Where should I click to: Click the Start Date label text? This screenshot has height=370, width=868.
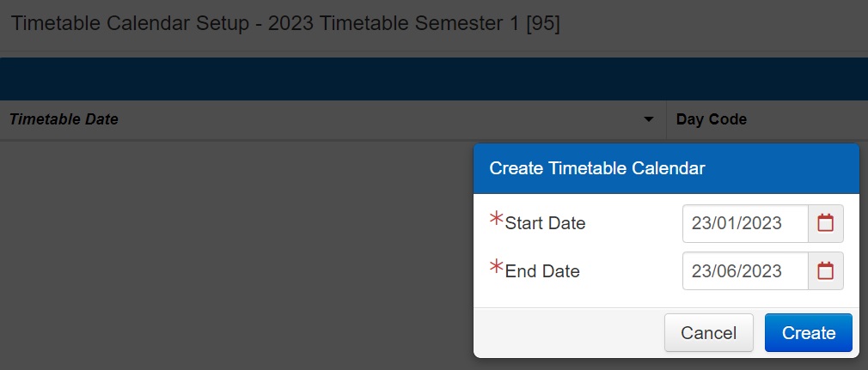coord(545,223)
